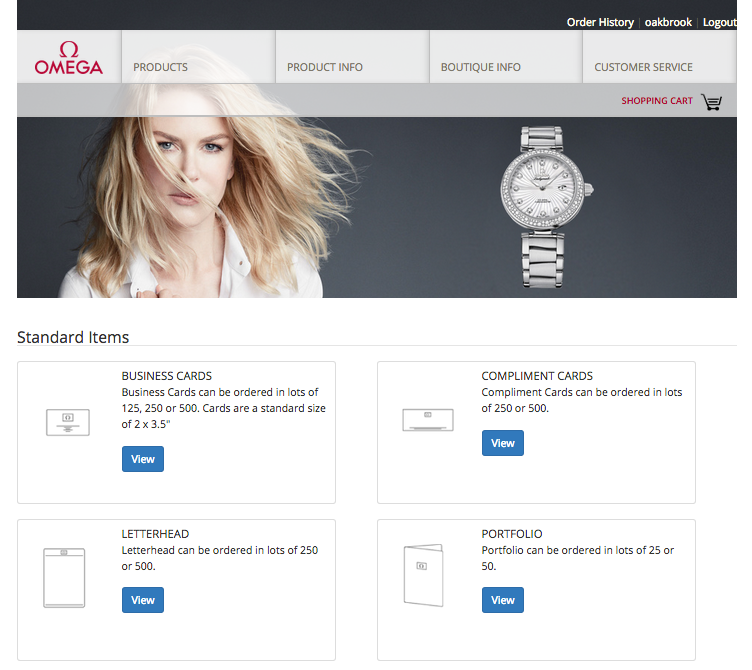Open the Products menu
The image size is (752, 670).
point(160,67)
